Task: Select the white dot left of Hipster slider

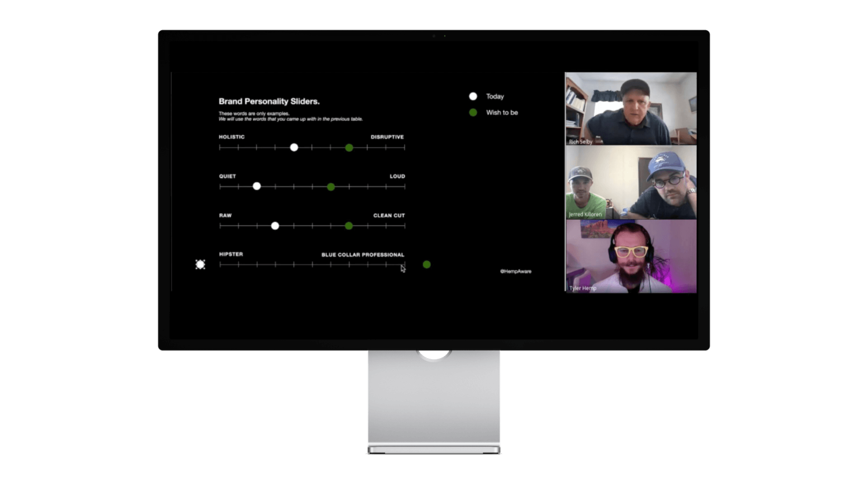Action: click(x=200, y=264)
